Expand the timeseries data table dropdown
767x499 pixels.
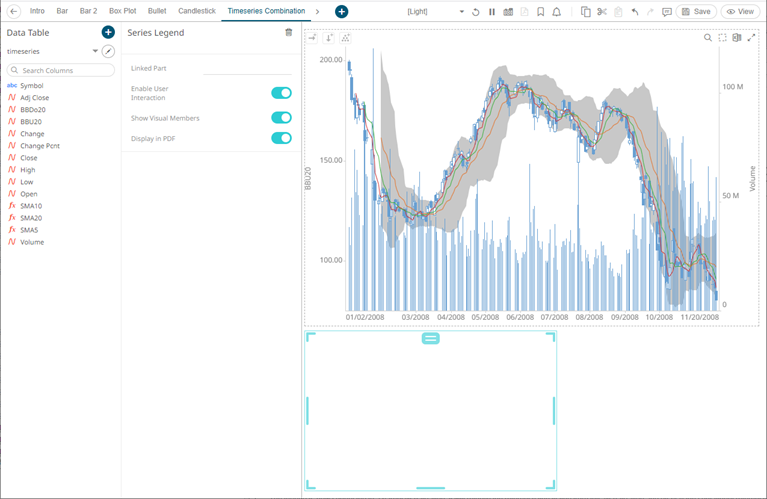coord(95,51)
